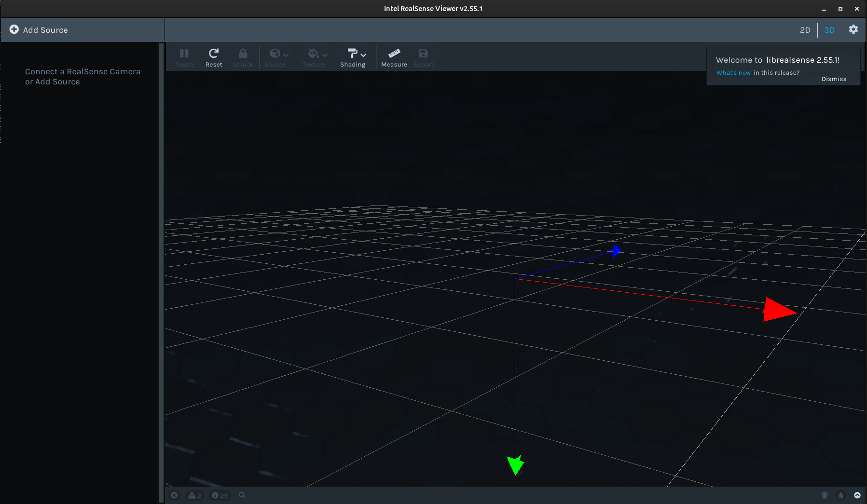Export the 3D point cloud
Image resolution: width=867 pixels, height=504 pixels.
coord(424,57)
